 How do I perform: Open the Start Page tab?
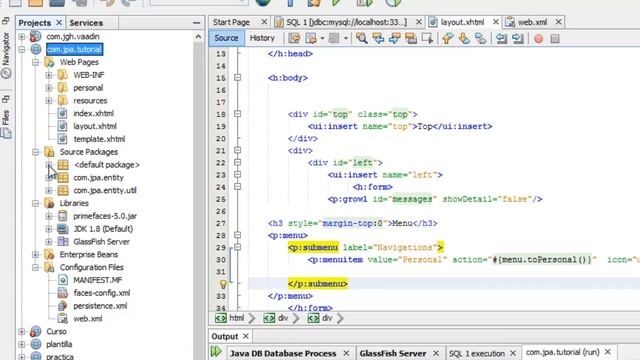[231, 22]
